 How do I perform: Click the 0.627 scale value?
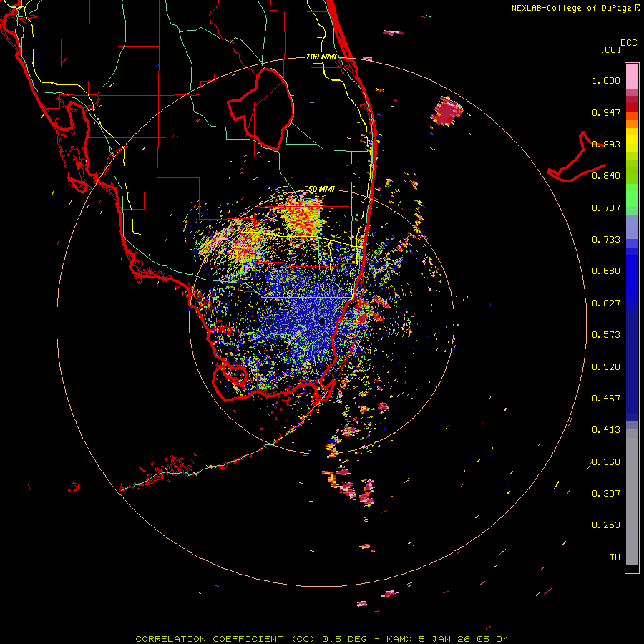tap(606, 303)
